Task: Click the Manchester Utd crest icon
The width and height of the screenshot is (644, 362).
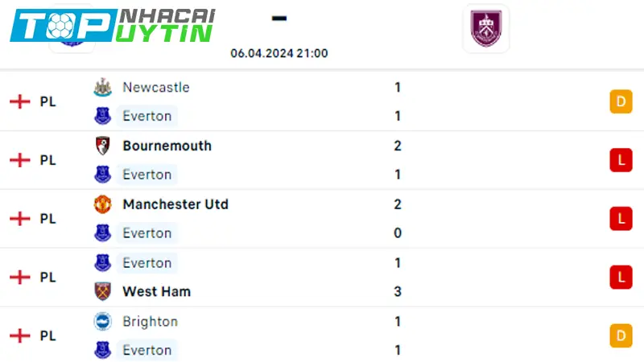Action: 102,204
